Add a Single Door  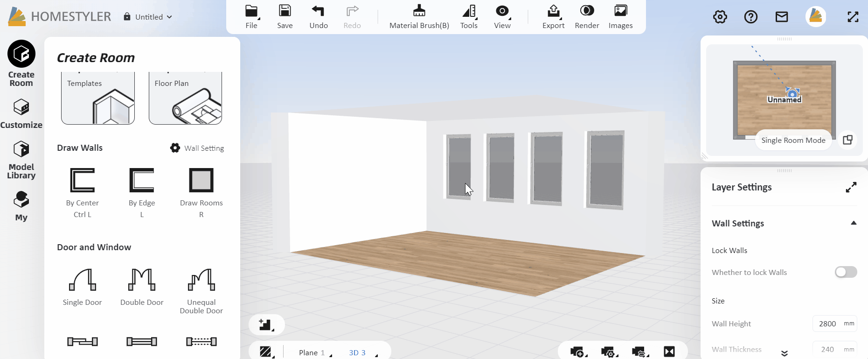click(x=83, y=288)
